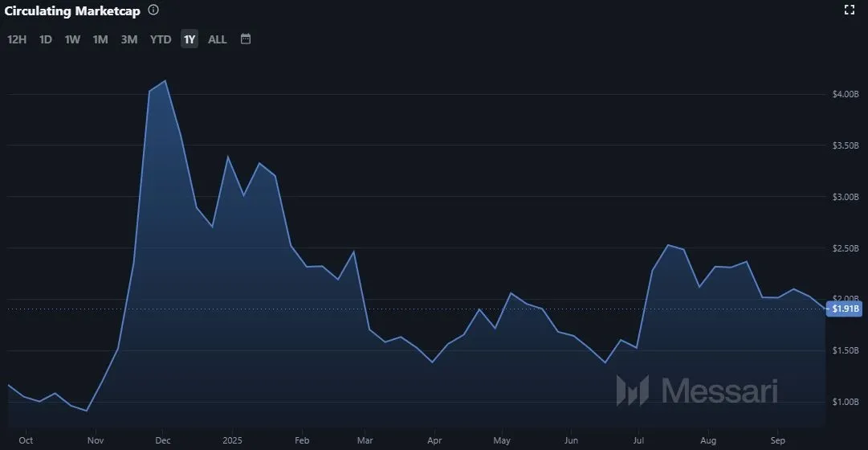Click the Oct label on x-axis

coord(26,440)
